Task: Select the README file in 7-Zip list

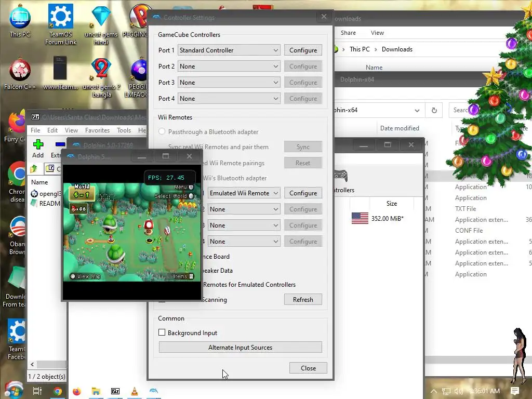Action: 46,204
